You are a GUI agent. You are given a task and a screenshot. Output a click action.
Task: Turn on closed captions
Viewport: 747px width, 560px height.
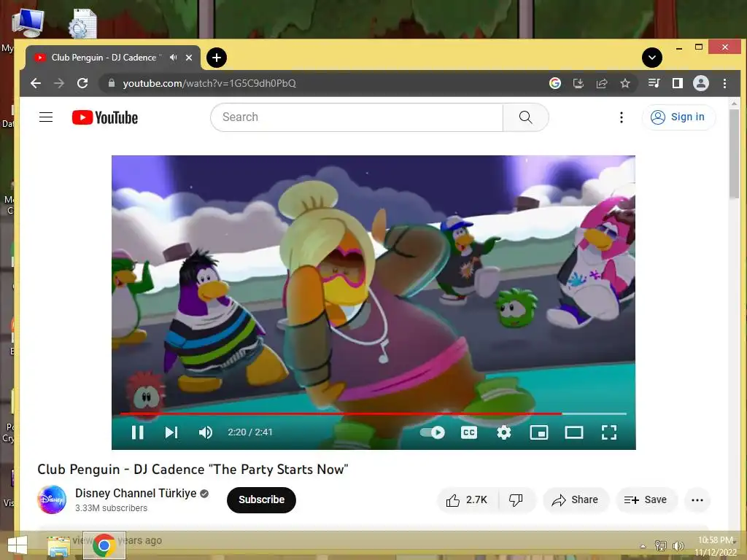tap(469, 432)
